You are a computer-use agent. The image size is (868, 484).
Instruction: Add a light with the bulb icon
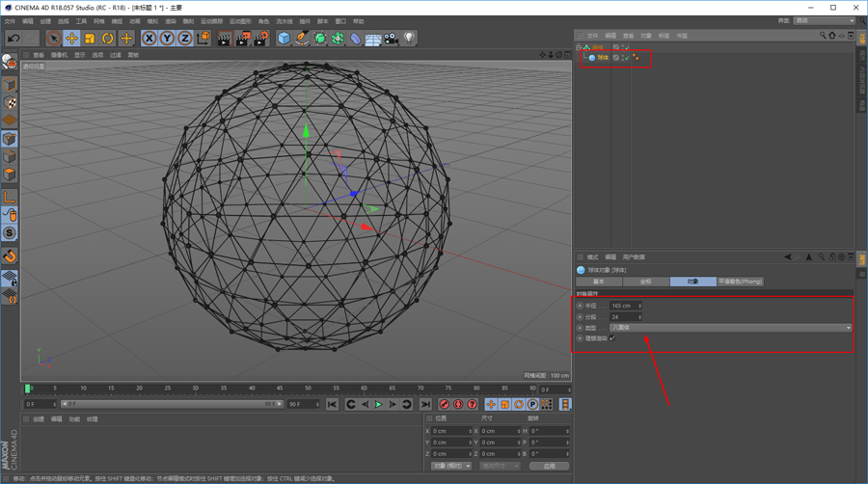pyautogui.click(x=409, y=39)
